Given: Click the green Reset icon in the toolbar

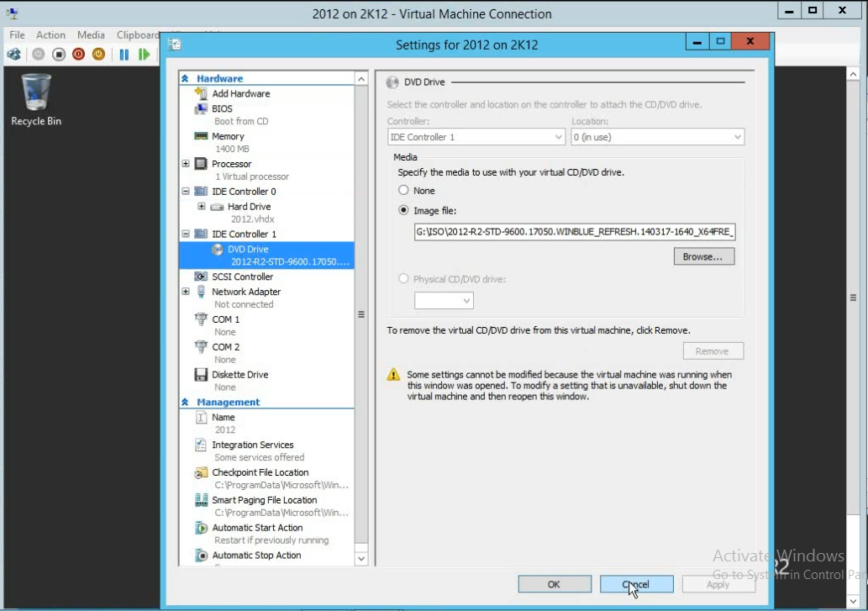Looking at the screenshot, I should [x=144, y=55].
